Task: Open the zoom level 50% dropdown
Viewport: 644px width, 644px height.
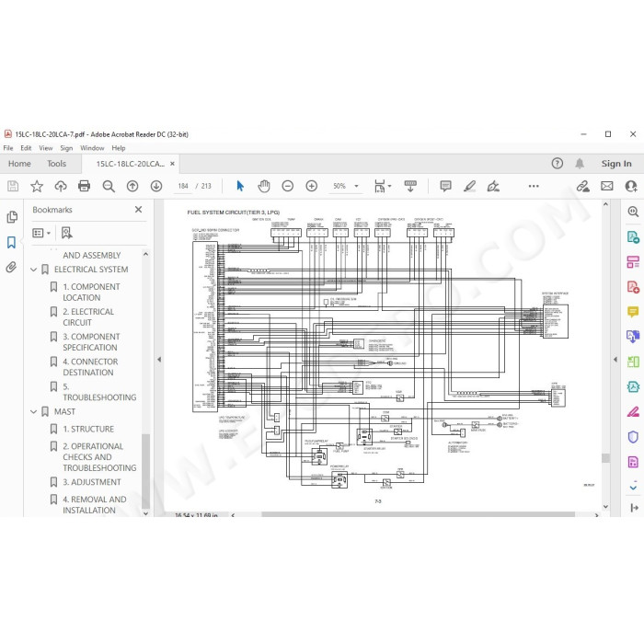Action: (x=356, y=186)
